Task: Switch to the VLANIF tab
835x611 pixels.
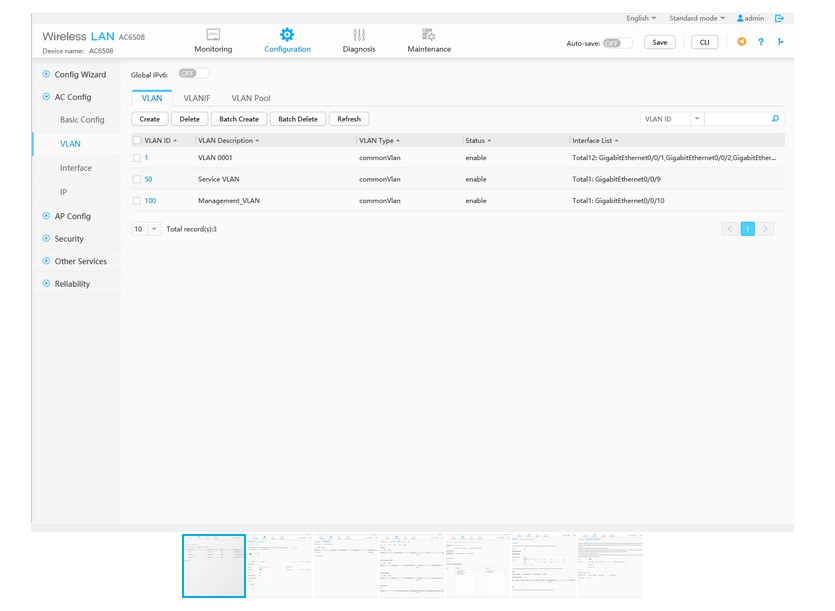Action: click(197, 98)
